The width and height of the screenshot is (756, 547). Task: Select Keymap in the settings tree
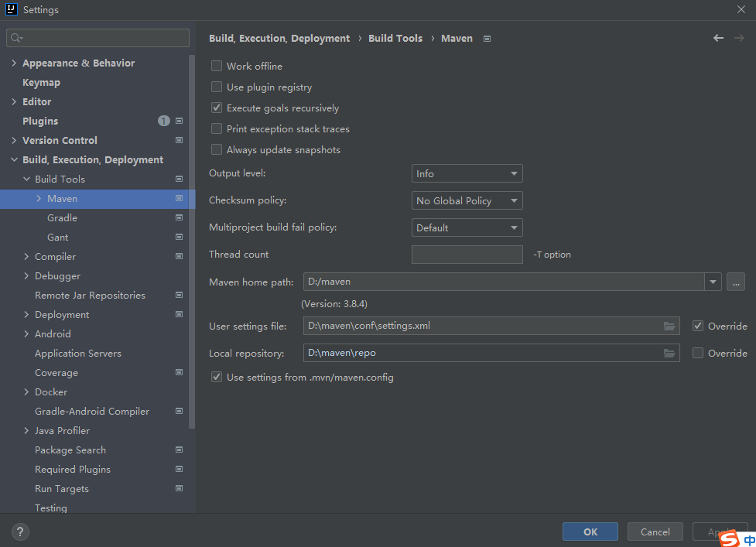pos(42,83)
